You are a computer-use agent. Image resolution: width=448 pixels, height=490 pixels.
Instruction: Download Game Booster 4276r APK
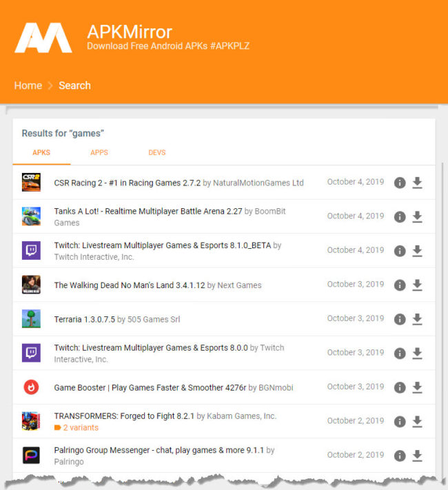pos(417,387)
